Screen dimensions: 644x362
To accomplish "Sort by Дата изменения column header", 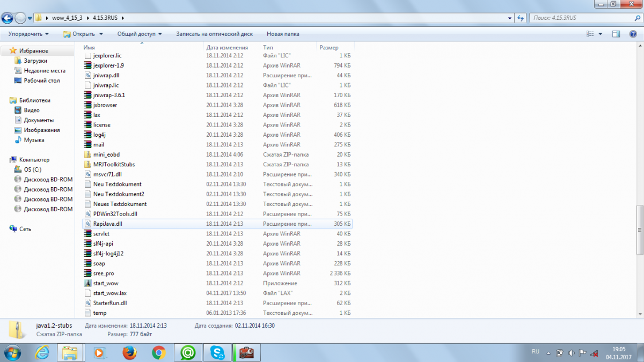I will click(x=232, y=48).
